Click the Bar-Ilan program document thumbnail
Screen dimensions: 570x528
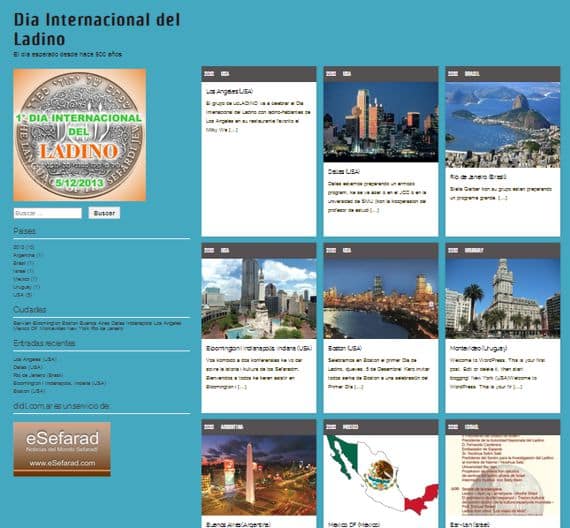click(x=503, y=475)
